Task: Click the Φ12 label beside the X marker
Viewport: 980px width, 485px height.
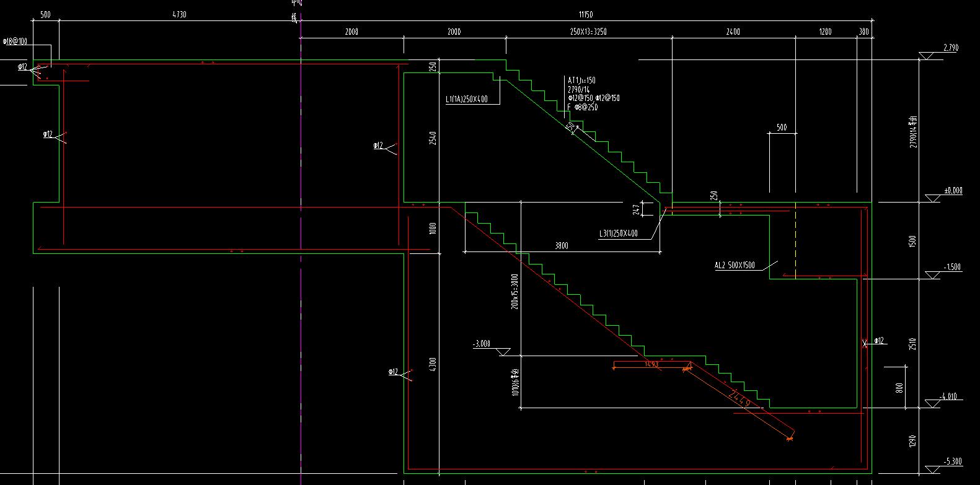Action: coord(879,341)
